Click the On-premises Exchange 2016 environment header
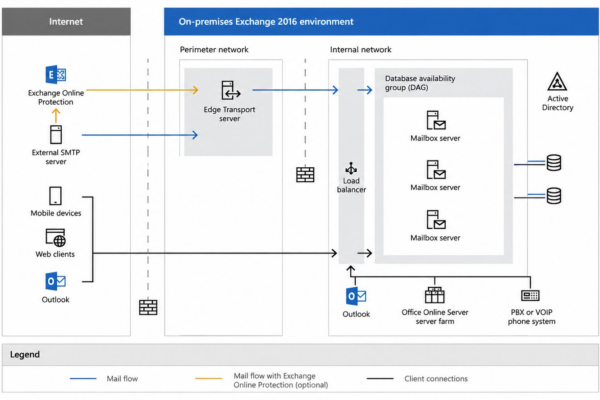 [382, 21]
